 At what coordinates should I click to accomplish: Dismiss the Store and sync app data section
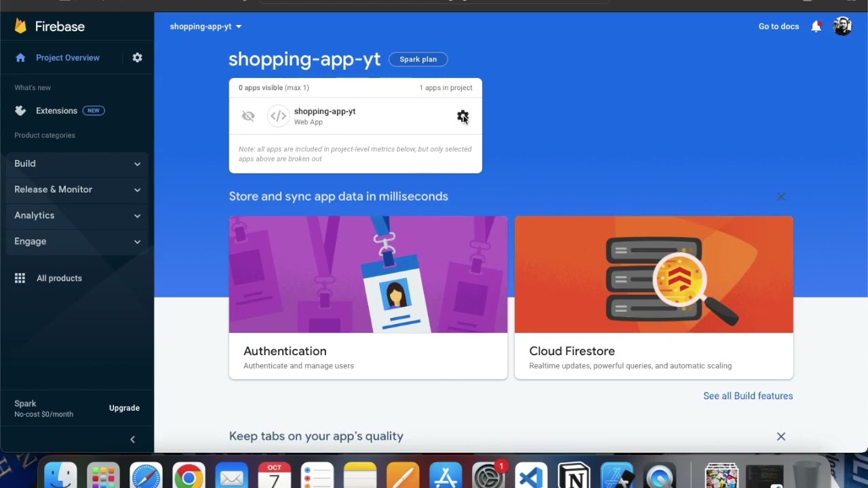pos(781,197)
